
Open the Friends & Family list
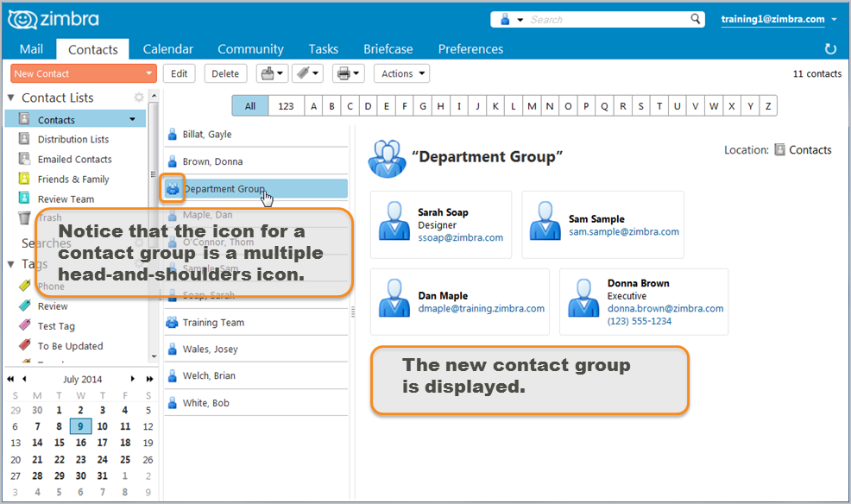(x=73, y=179)
